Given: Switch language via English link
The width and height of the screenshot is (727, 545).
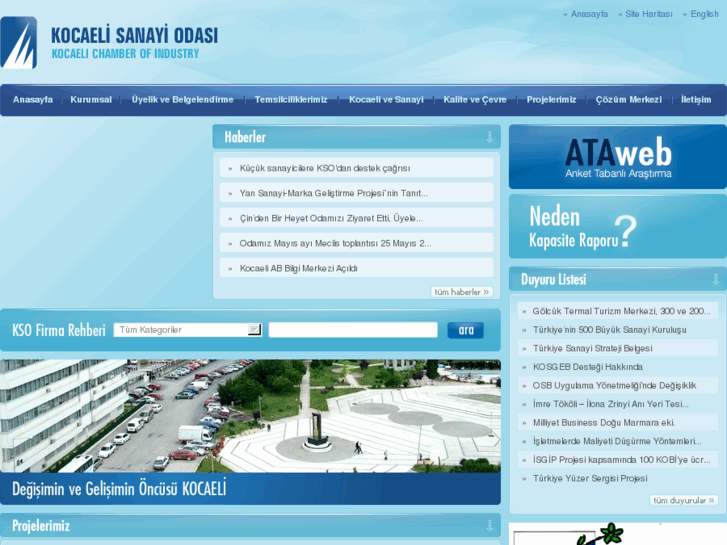Looking at the screenshot, I should [704, 14].
